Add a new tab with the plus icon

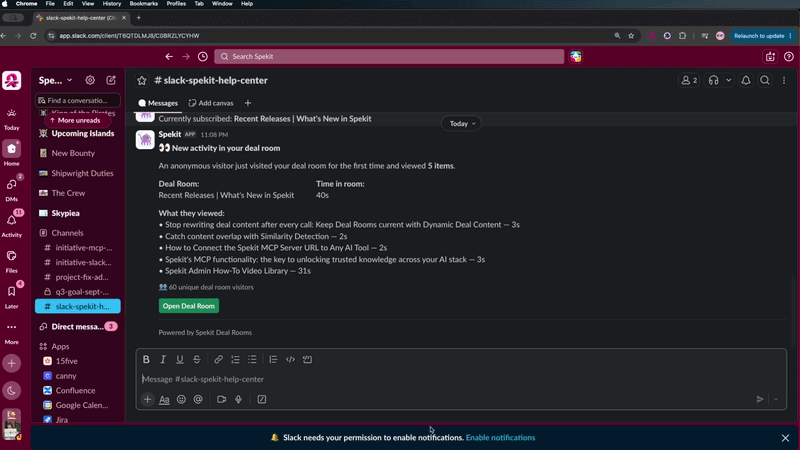click(x=248, y=103)
